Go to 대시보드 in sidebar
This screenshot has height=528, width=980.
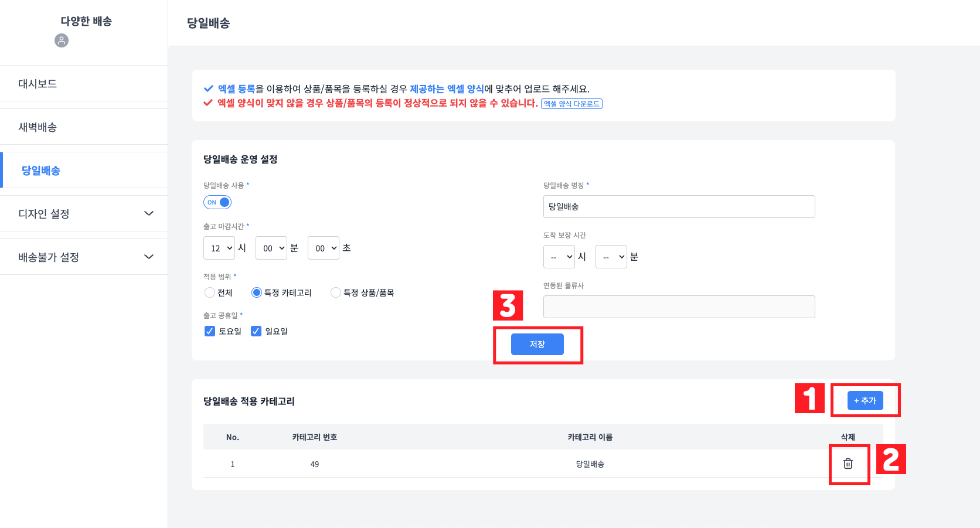pos(38,84)
